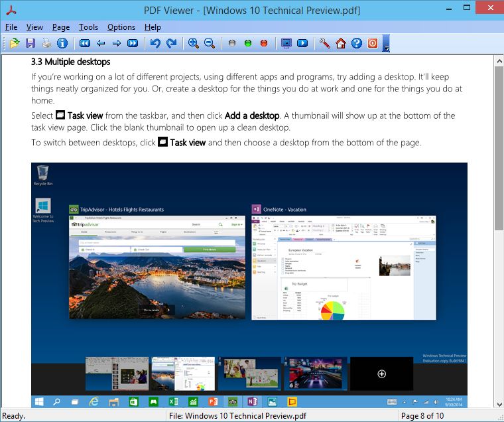Zoom out with the minus magnifier
The image size is (504, 422).
[210, 43]
